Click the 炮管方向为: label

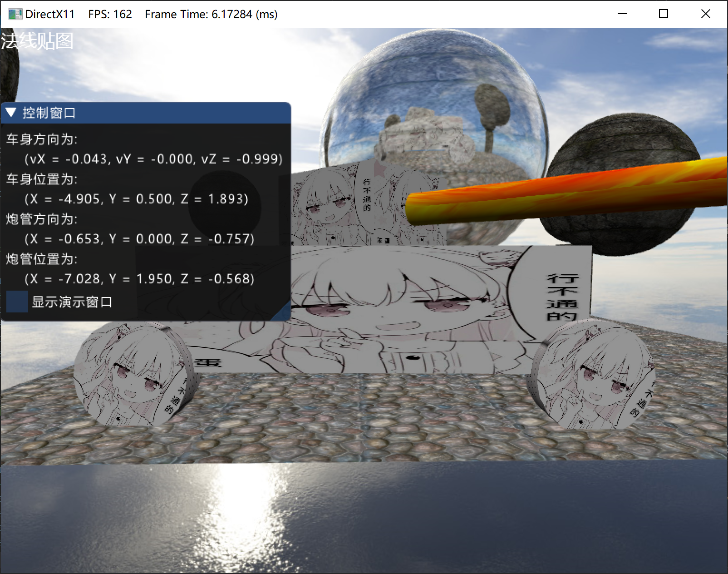click(x=42, y=219)
